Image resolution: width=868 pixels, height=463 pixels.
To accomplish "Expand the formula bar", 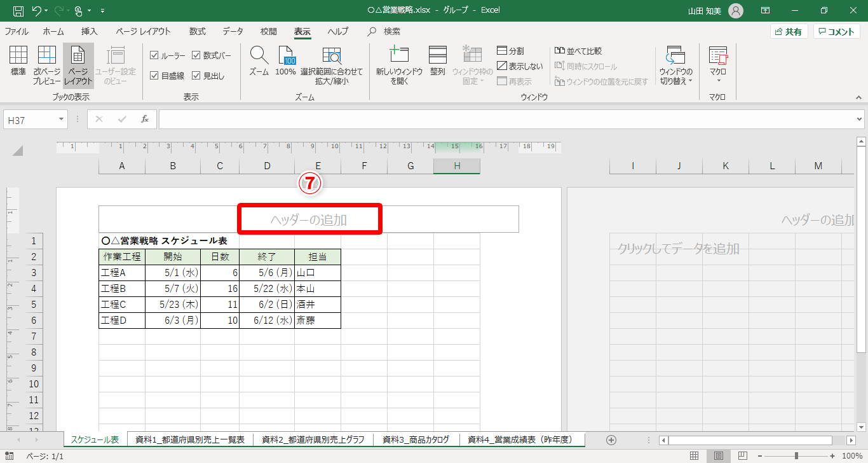I will click(x=860, y=119).
